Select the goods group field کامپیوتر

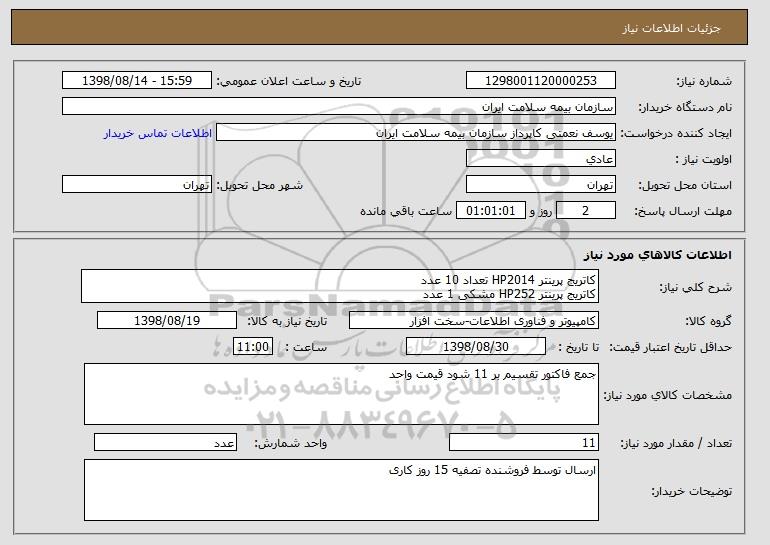point(474,321)
